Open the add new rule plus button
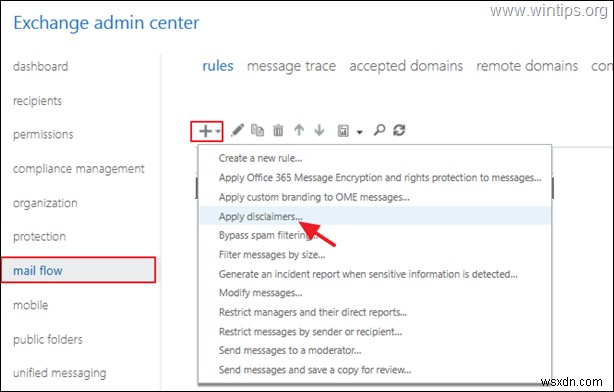 pos(206,131)
